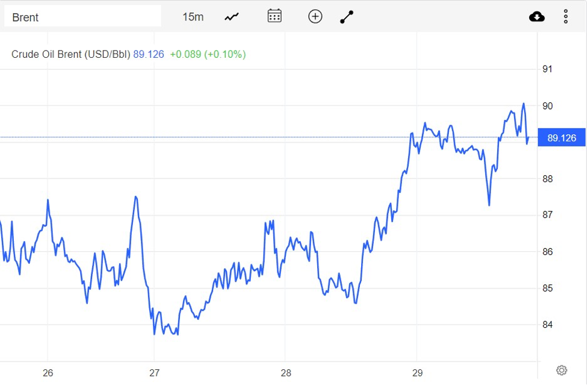Image resolution: width=588 pixels, height=385 pixels.
Task: Download chart via the cloud icon
Action: 536,17
